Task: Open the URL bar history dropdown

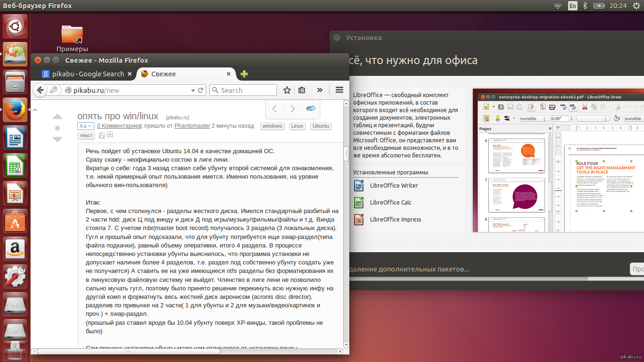Action: point(193,90)
